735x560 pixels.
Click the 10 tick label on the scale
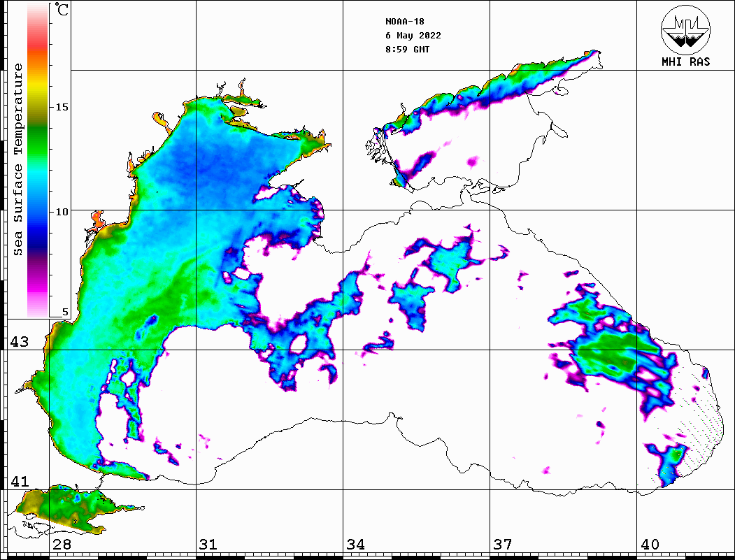pyautogui.click(x=62, y=212)
